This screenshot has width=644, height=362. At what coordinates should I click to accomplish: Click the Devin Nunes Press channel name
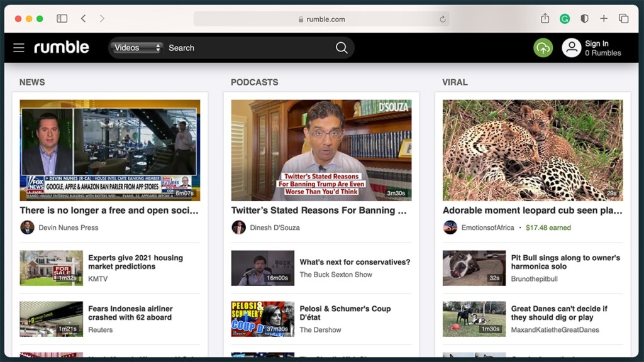(68, 228)
